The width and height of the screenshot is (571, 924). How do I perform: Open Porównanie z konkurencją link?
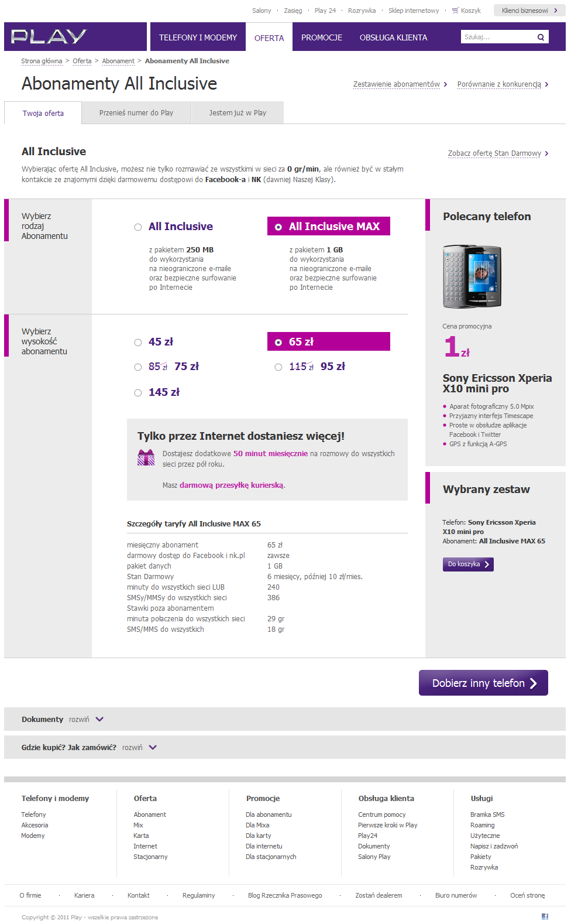[x=499, y=84]
